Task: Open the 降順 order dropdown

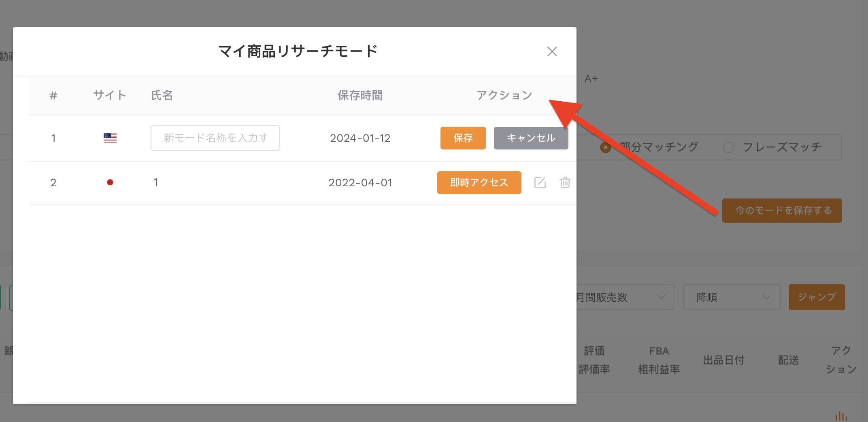Action: 732,297
